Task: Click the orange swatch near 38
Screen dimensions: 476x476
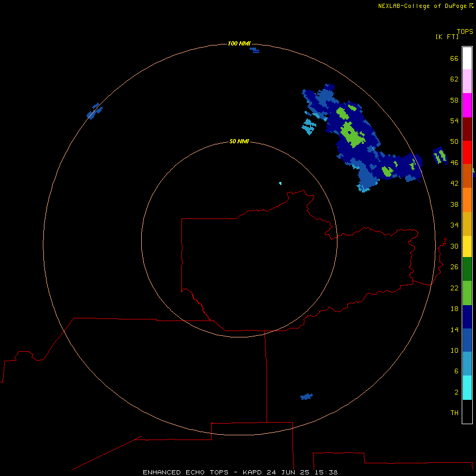Action: click(x=467, y=200)
